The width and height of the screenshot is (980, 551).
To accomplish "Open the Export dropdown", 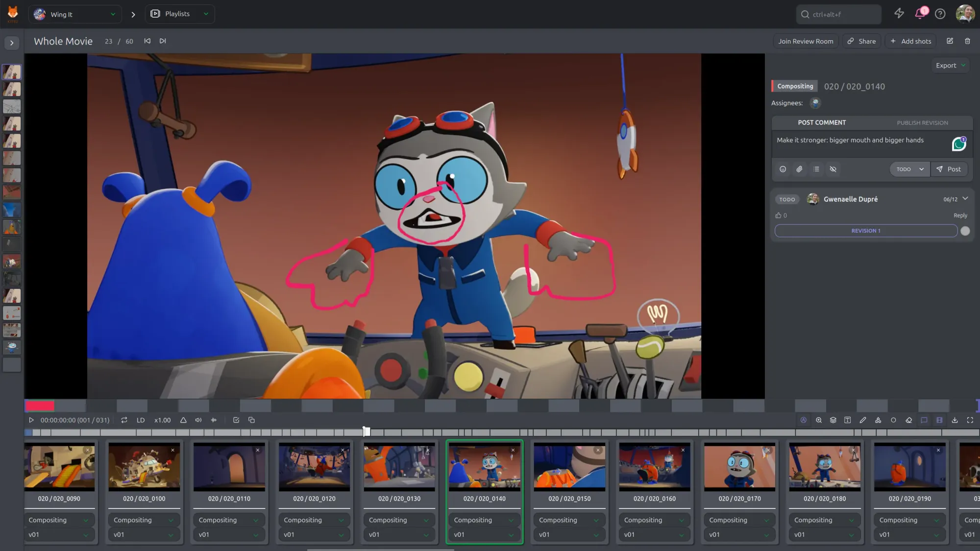I will point(950,66).
